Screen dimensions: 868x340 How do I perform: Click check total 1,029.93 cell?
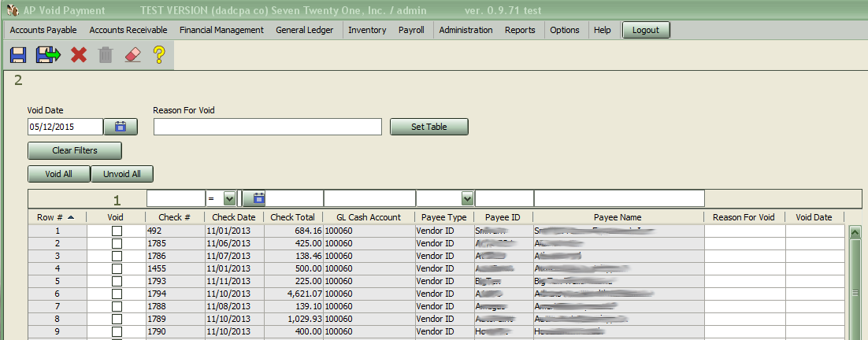coord(293,319)
